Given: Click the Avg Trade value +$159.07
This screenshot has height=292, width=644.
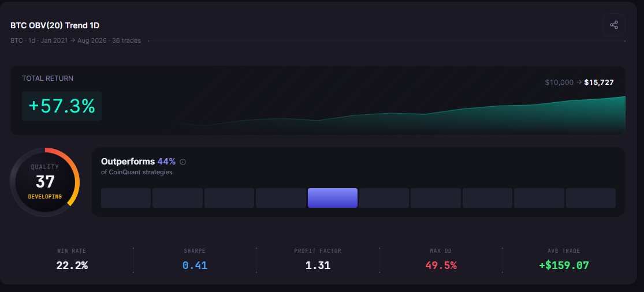Looking at the screenshot, I should point(564,265).
